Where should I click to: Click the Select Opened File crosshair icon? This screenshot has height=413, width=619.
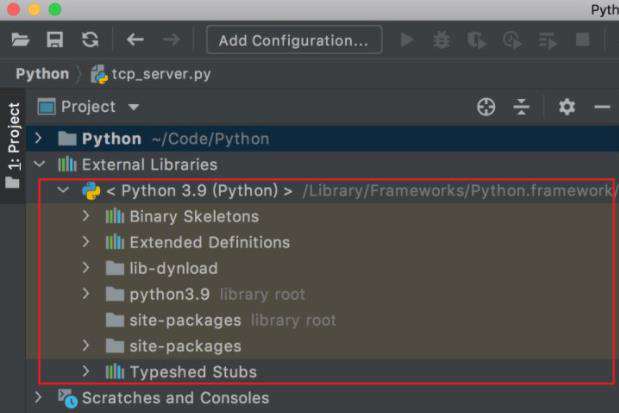click(x=486, y=107)
